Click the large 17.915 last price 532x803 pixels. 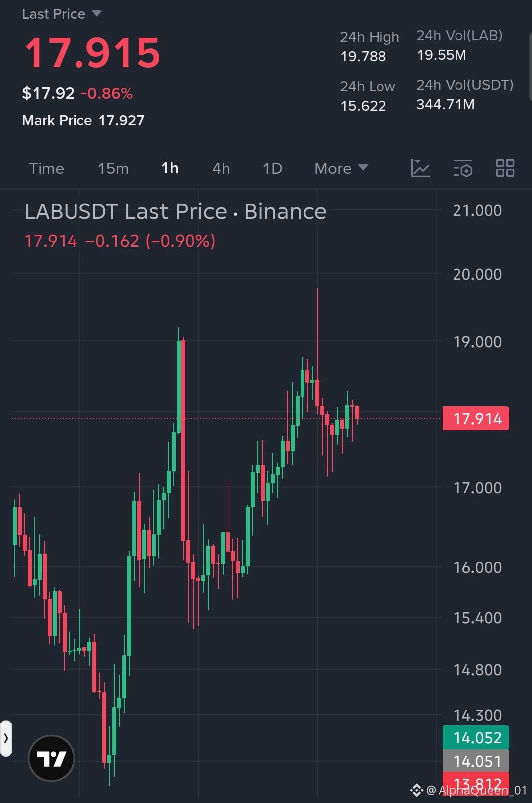(93, 53)
